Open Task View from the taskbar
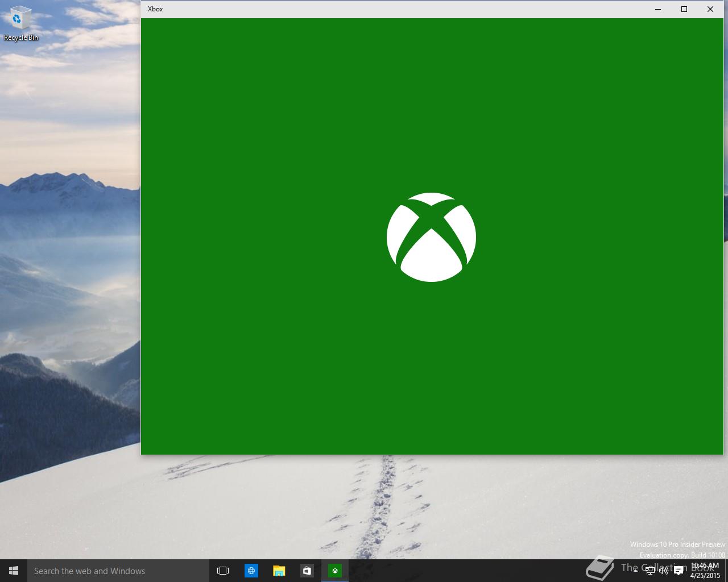728x582 pixels. (x=223, y=571)
